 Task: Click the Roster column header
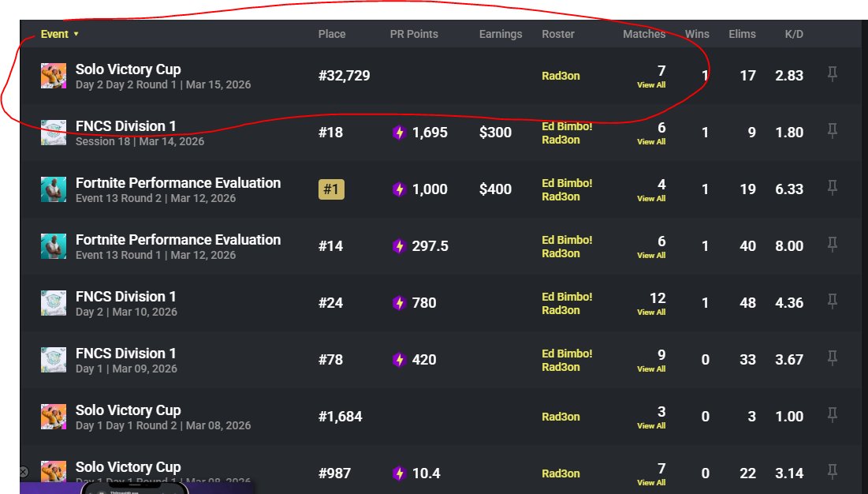pyautogui.click(x=558, y=34)
